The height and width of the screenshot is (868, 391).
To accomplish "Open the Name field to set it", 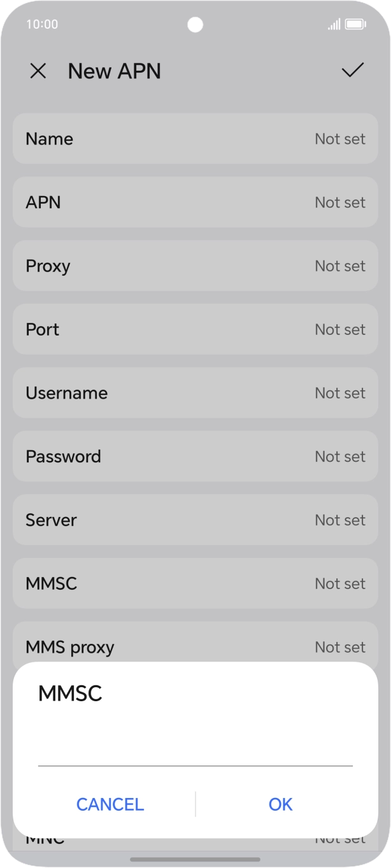I will 195,138.
